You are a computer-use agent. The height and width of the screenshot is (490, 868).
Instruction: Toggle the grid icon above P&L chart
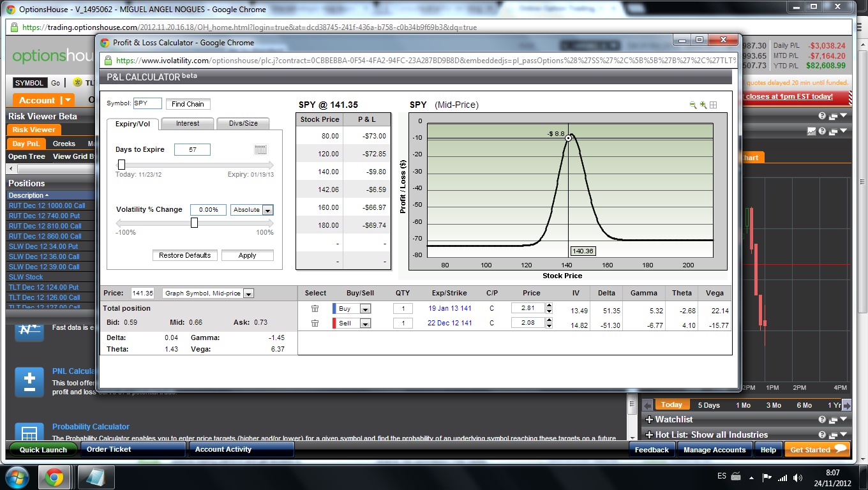click(x=714, y=105)
